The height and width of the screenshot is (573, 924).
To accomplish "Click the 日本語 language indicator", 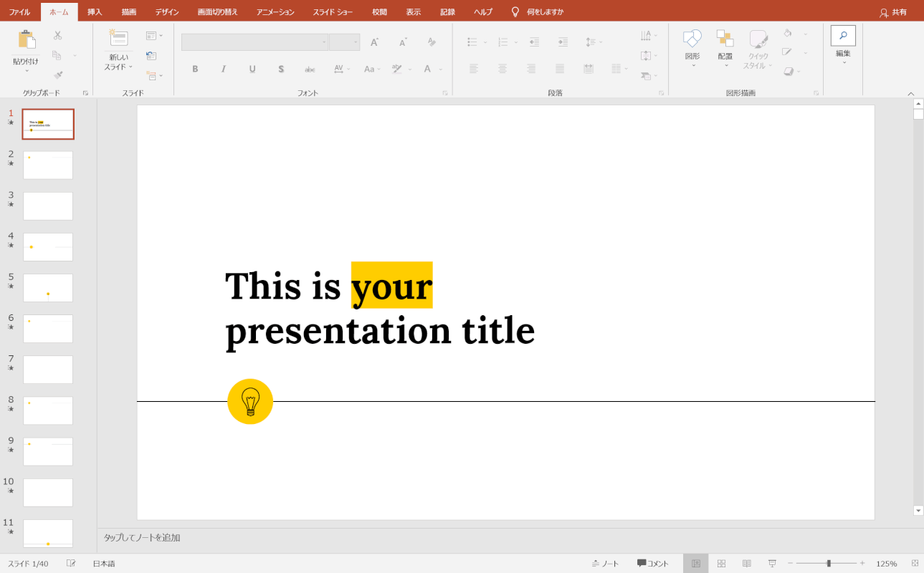I will coord(104,564).
